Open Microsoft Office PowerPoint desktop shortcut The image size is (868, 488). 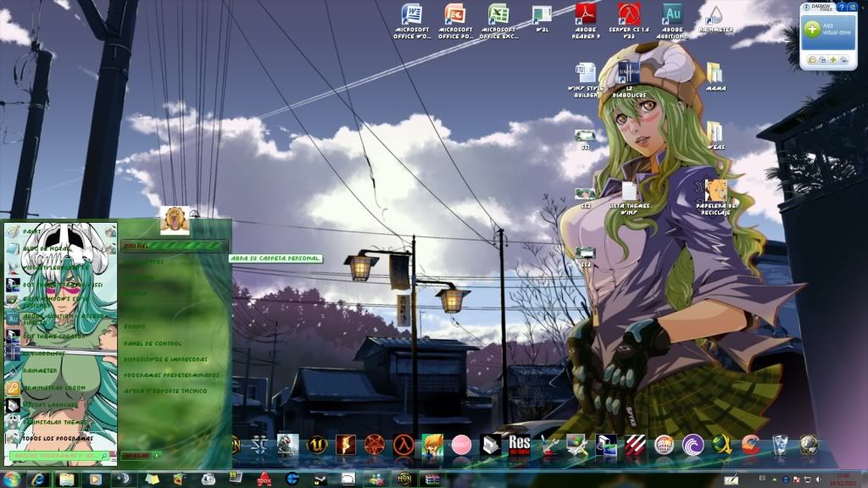click(455, 21)
